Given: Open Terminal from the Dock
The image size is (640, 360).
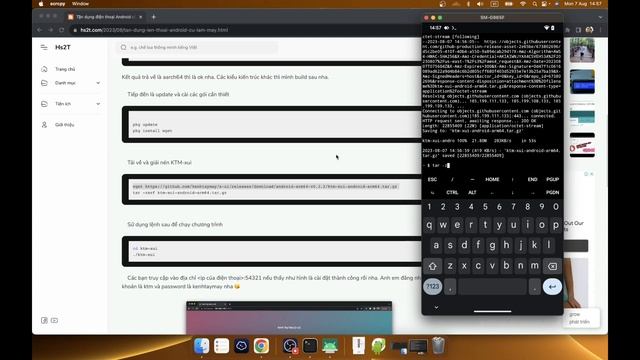Looking at the screenshot, I should [x=310, y=346].
